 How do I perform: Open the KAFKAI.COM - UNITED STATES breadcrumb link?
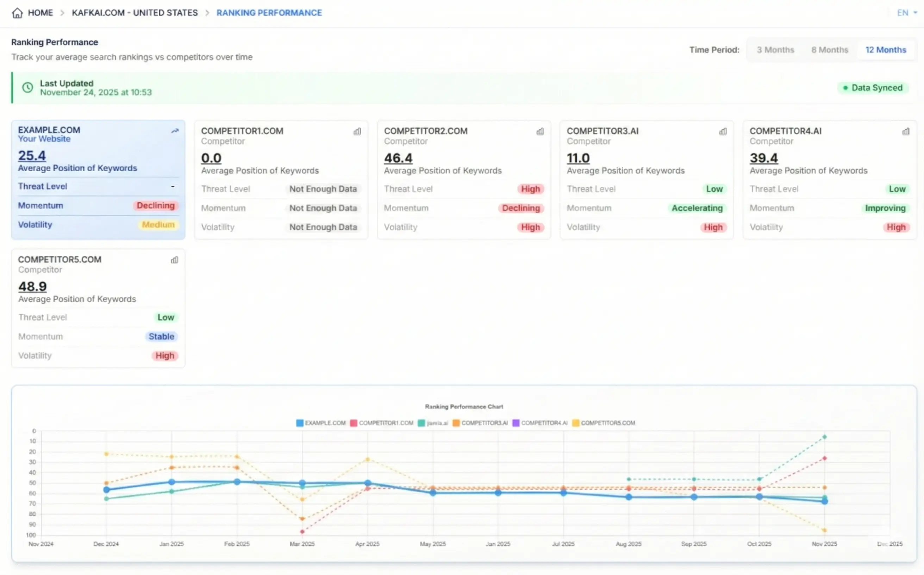135,13
